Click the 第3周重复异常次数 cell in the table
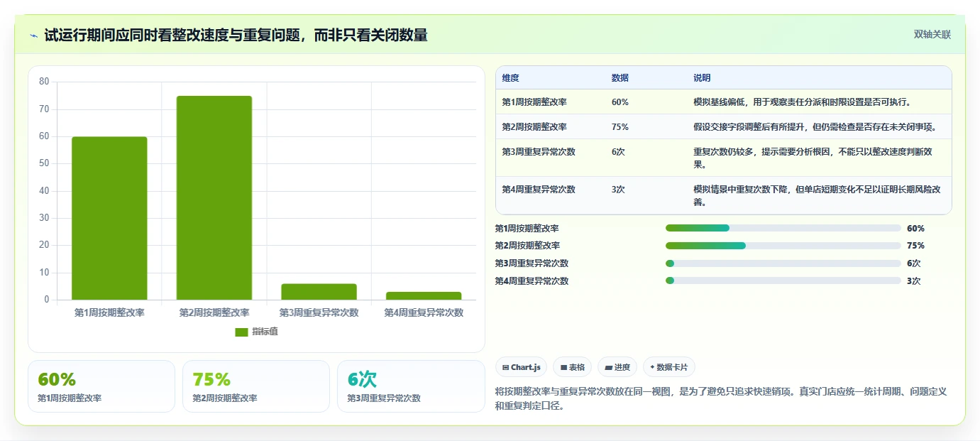Screen dimensions: 980x441 click(x=538, y=152)
